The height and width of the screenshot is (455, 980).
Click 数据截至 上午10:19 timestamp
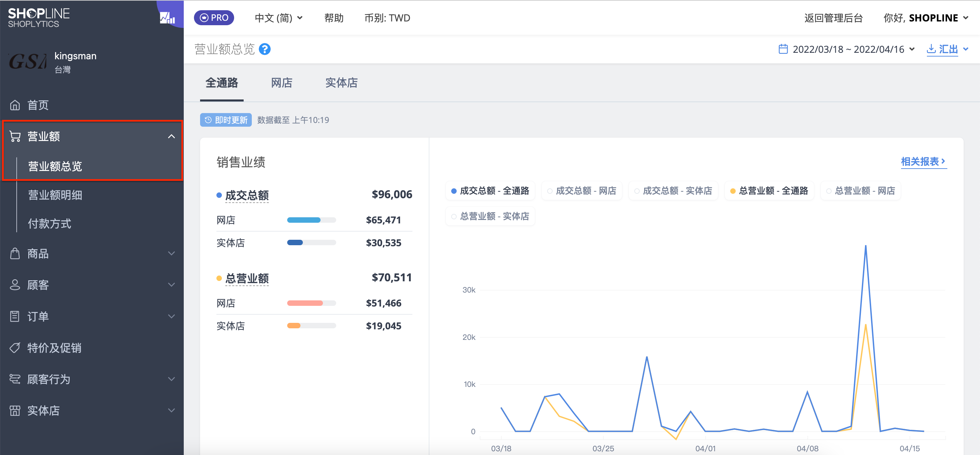coord(293,120)
